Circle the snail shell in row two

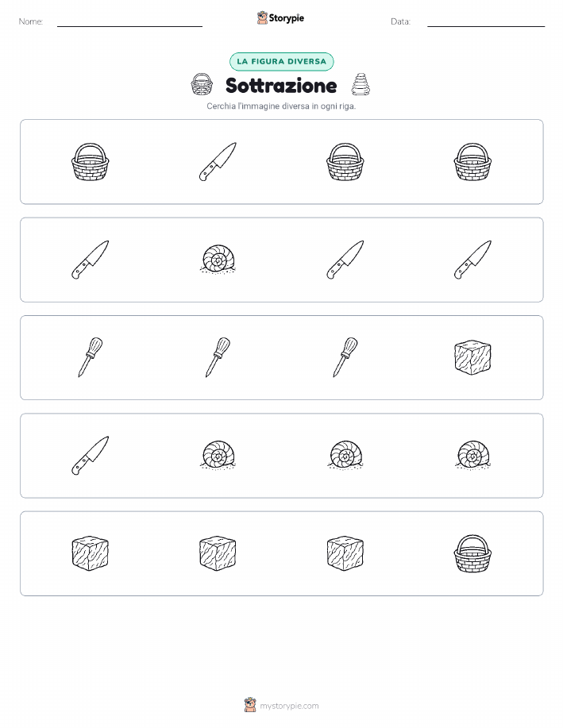218,259
